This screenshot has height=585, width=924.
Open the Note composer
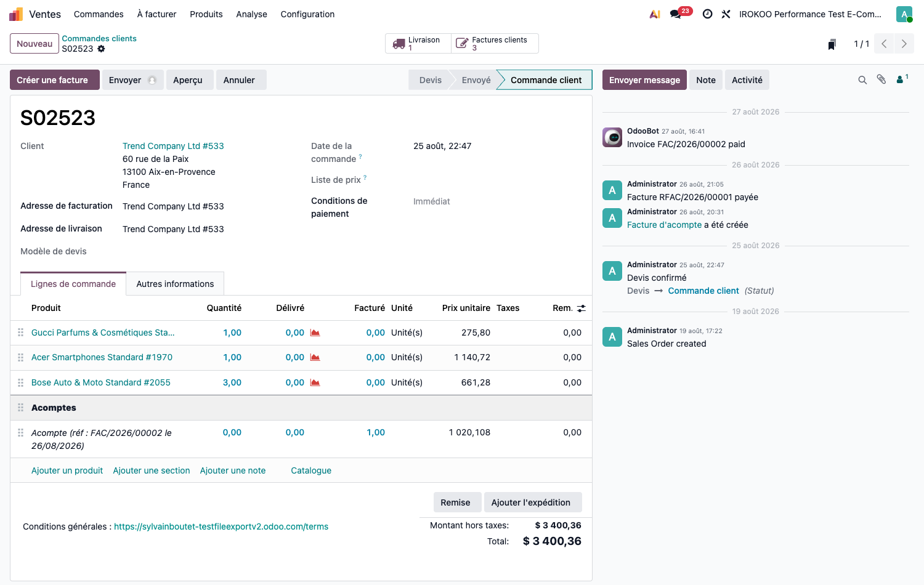tap(706, 80)
